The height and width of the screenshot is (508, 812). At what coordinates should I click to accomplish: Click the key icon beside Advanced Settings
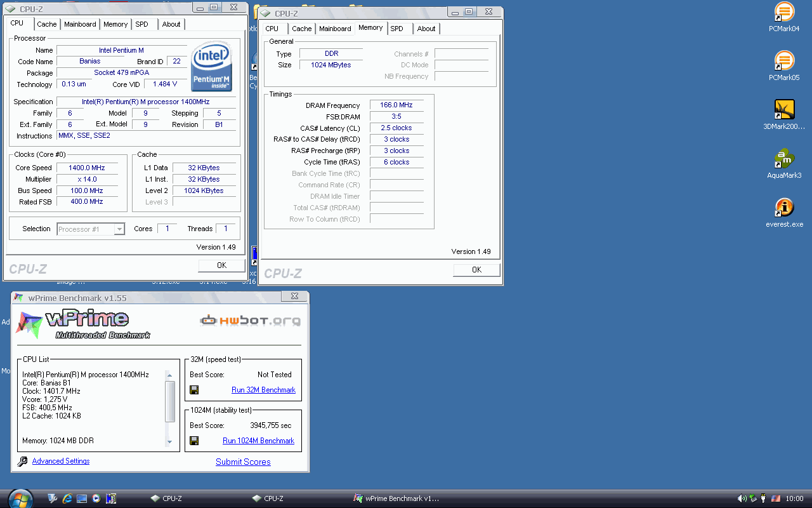coord(23,462)
